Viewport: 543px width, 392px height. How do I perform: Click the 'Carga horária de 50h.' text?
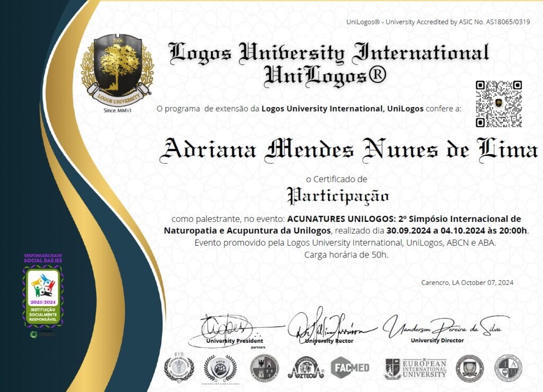click(346, 255)
